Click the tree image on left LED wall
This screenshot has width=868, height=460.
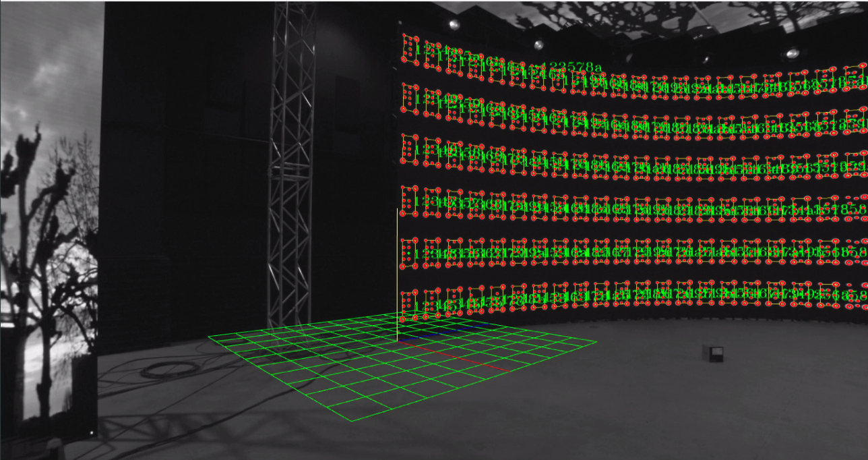point(49,256)
